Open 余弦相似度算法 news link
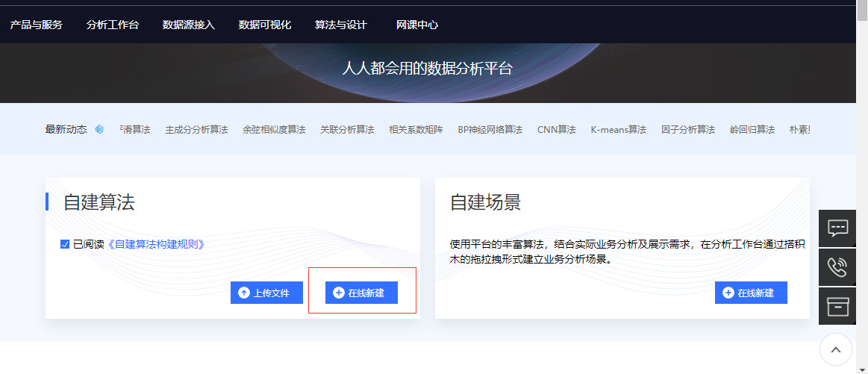 tap(274, 130)
